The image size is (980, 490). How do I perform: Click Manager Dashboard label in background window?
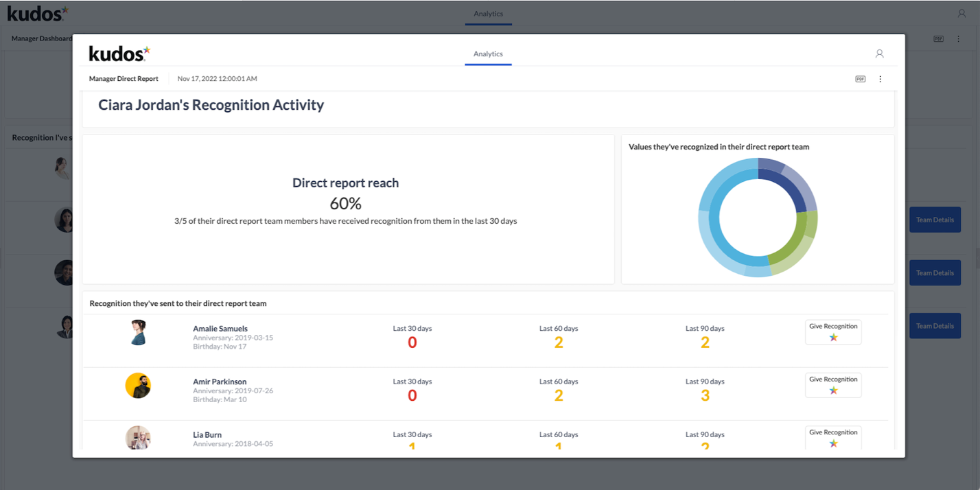[41, 39]
